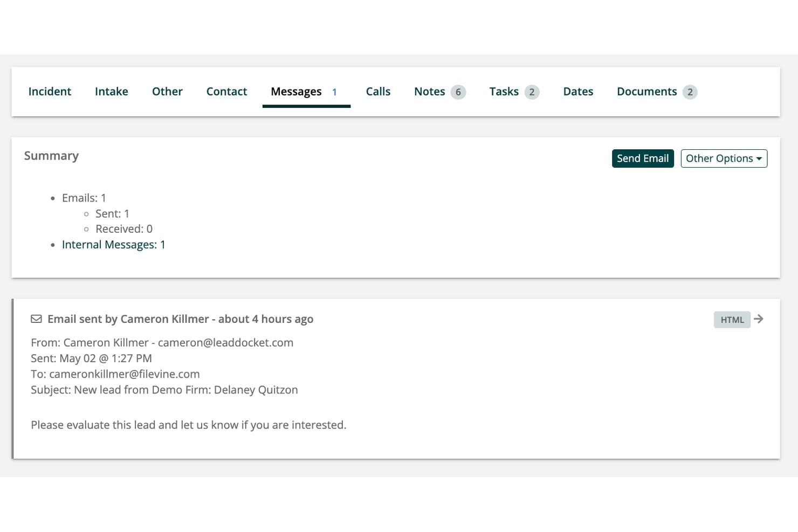Click the 'Received: 0' summary item

coord(124,229)
